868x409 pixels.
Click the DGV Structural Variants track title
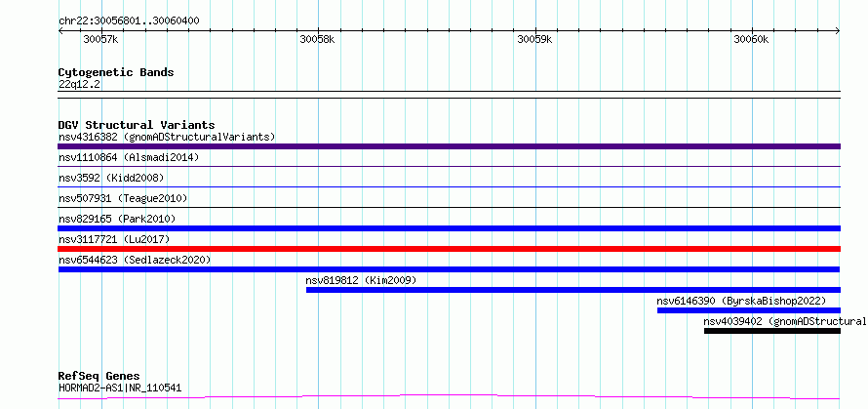tap(137, 125)
